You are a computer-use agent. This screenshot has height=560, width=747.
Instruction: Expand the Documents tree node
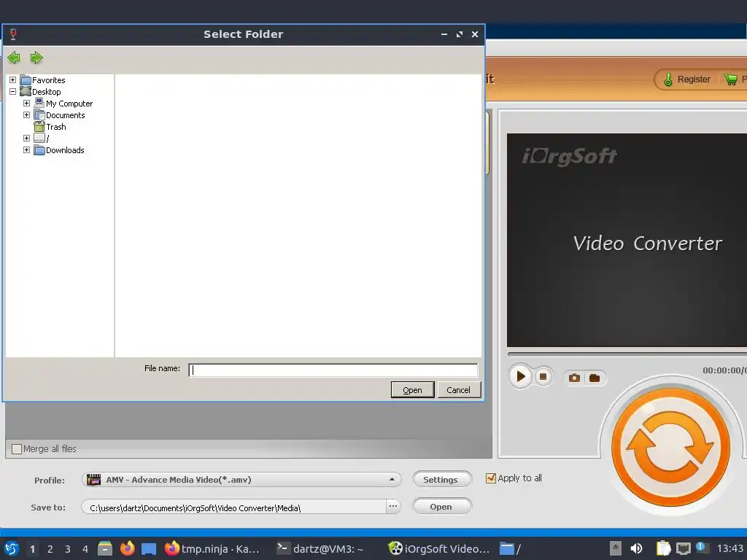[x=27, y=114]
